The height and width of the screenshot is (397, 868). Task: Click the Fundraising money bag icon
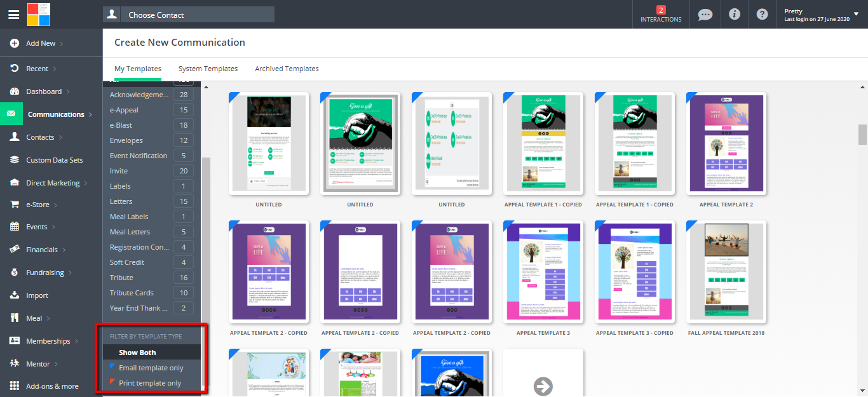click(x=14, y=273)
